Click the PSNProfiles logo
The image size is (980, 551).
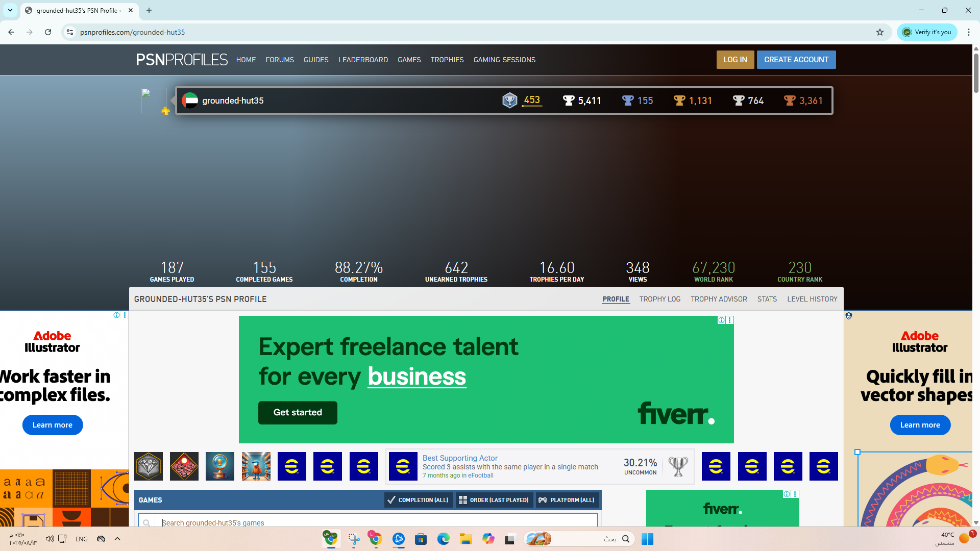pyautogui.click(x=182, y=60)
